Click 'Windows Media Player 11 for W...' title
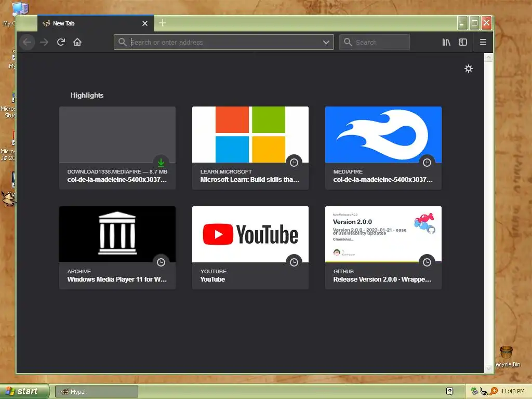 click(117, 279)
